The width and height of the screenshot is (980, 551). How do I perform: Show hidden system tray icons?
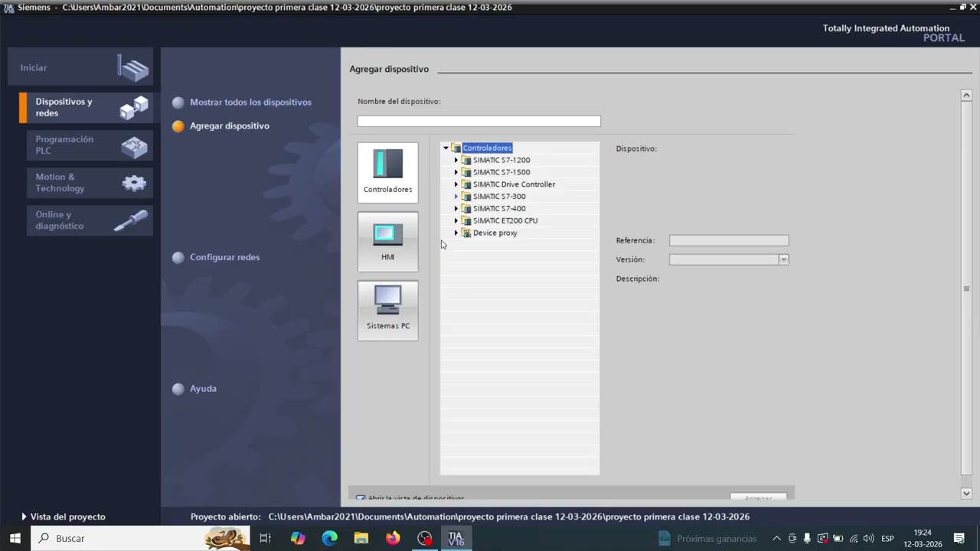point(776,538)
